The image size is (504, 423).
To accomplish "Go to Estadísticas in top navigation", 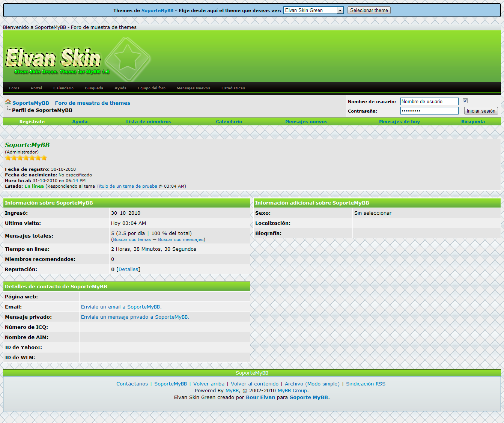I will click(x=233, y=88).
